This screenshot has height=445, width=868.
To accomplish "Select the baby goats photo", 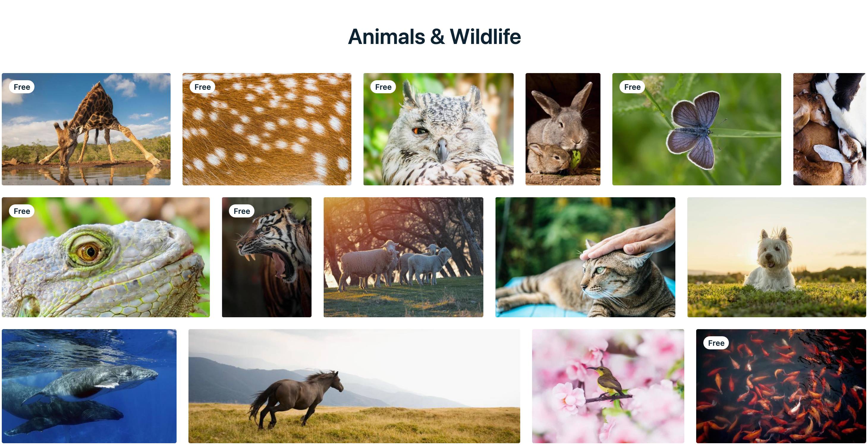I will point(829,129).
